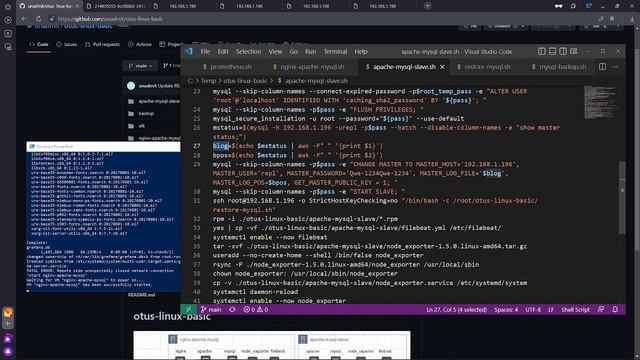This screenshot has width=640, height=360.
Task: Open the browser downloads icon
Action: point(632,19)
